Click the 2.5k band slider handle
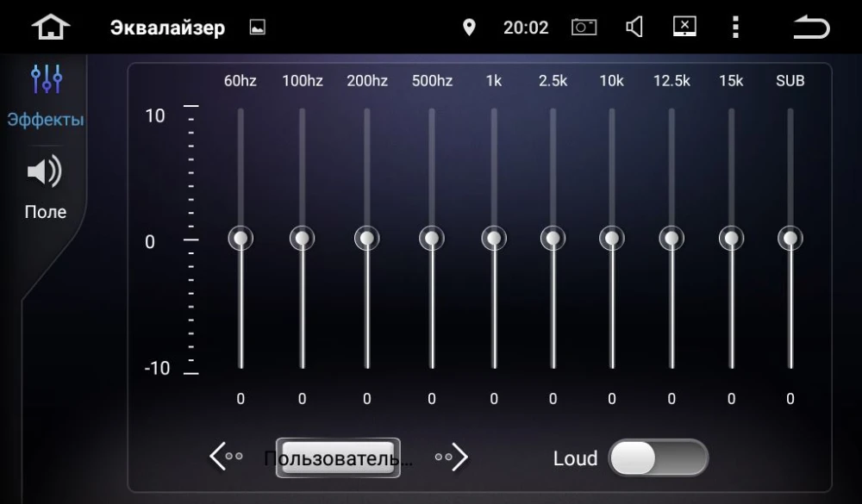The height and width of the screenshot is (504, 862). tap(553, 239)
